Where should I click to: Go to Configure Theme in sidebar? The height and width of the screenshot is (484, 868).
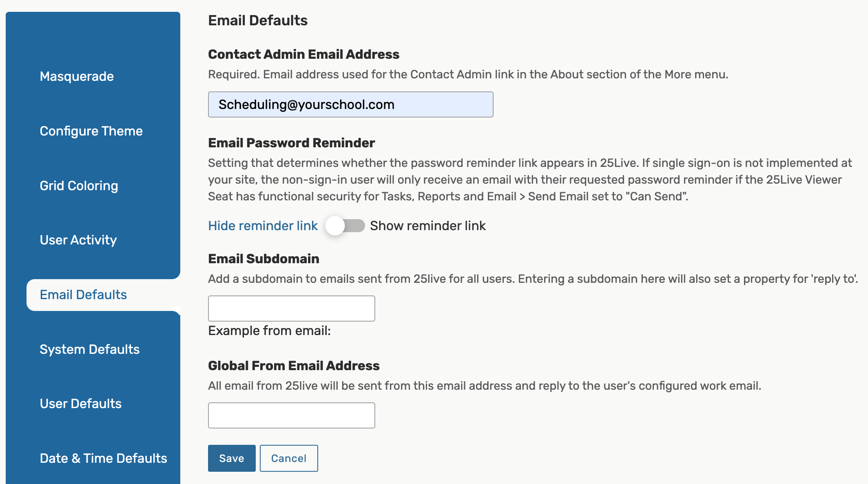[x=91, y=131]
